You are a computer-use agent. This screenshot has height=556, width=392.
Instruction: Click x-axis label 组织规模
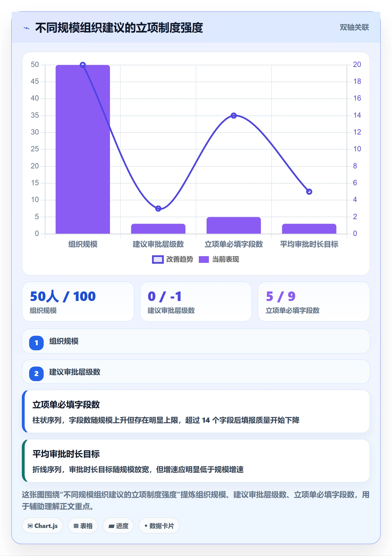[x=83, y=244]
